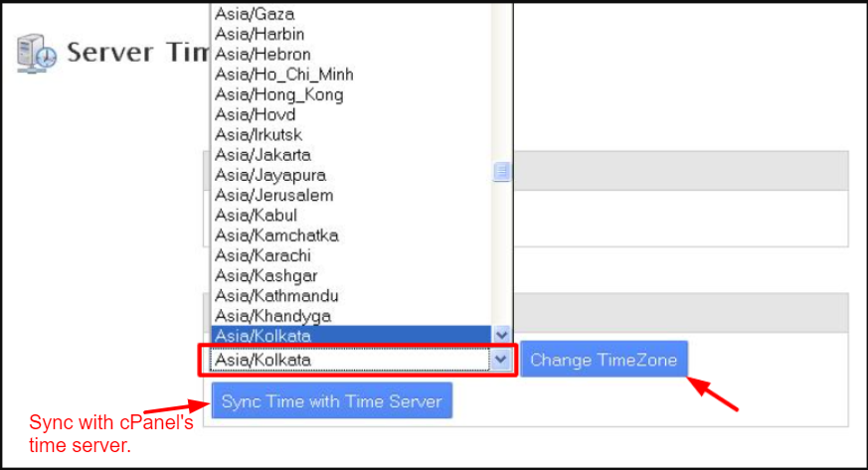868x470 pixels.
Task: Pick Asia/Kabul from the timezone list
Action: (x=351, y=215)
